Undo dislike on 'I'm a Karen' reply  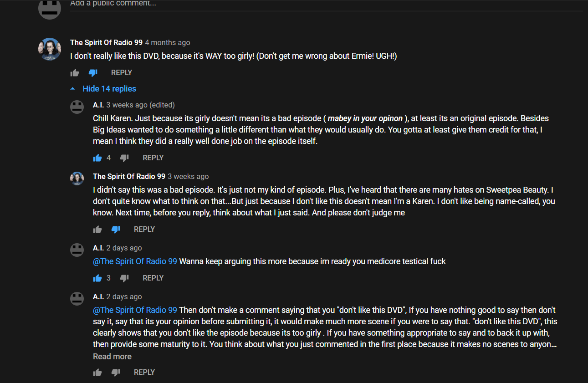(x=116, y=230)
